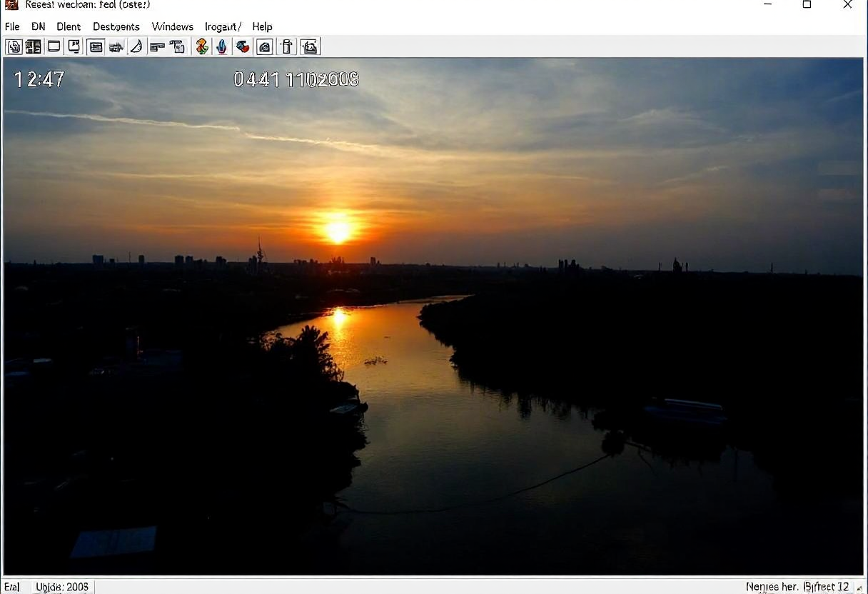Screen dimensions: 868x594
Task: Click the quarter-circle sail shaped toolbar icon
Action: 136,47
